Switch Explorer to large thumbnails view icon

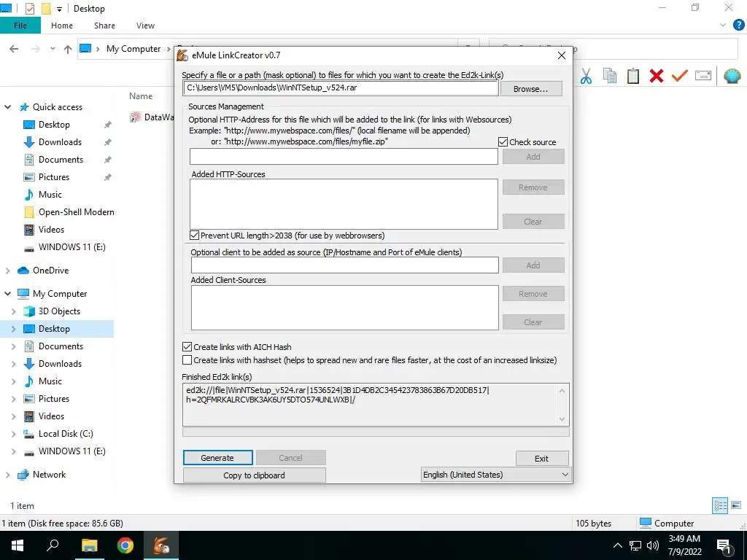click(x=736, y=505)
